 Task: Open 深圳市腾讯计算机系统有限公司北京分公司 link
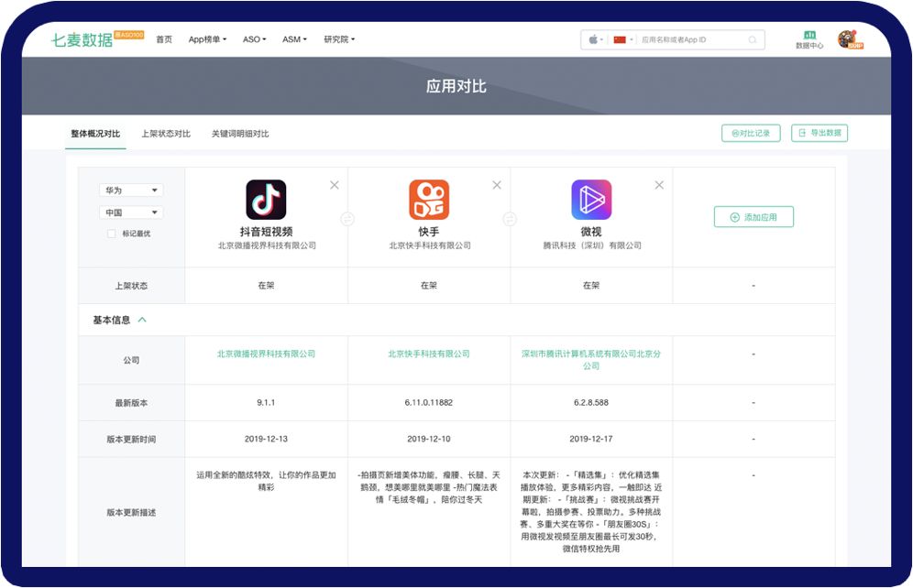tap(591, 359)
